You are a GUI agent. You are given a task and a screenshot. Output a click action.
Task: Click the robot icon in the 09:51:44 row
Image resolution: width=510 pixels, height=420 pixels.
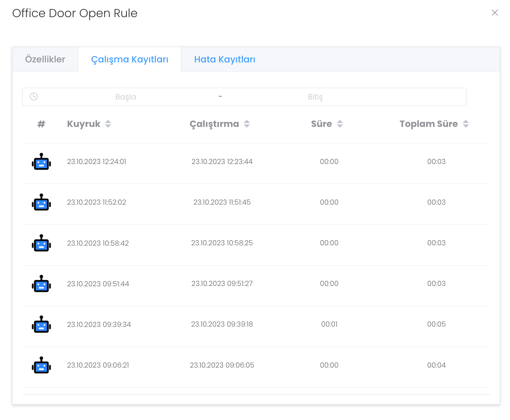(41, 284)
